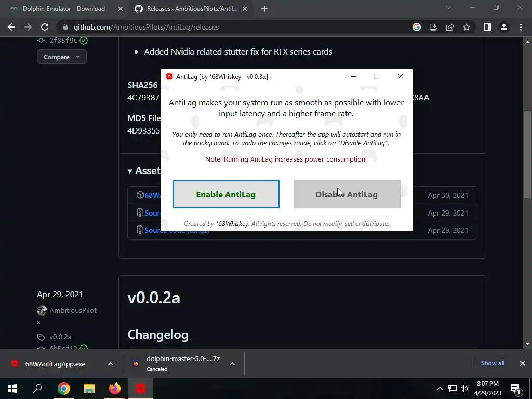Go forward in browser history
This screenshot has width=532, height=399.
(28, 27)
